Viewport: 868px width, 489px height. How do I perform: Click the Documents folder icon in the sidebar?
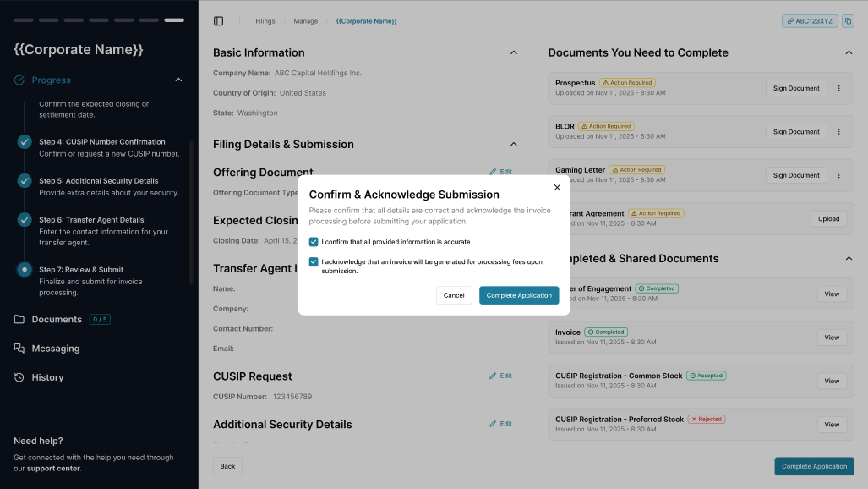19,319
